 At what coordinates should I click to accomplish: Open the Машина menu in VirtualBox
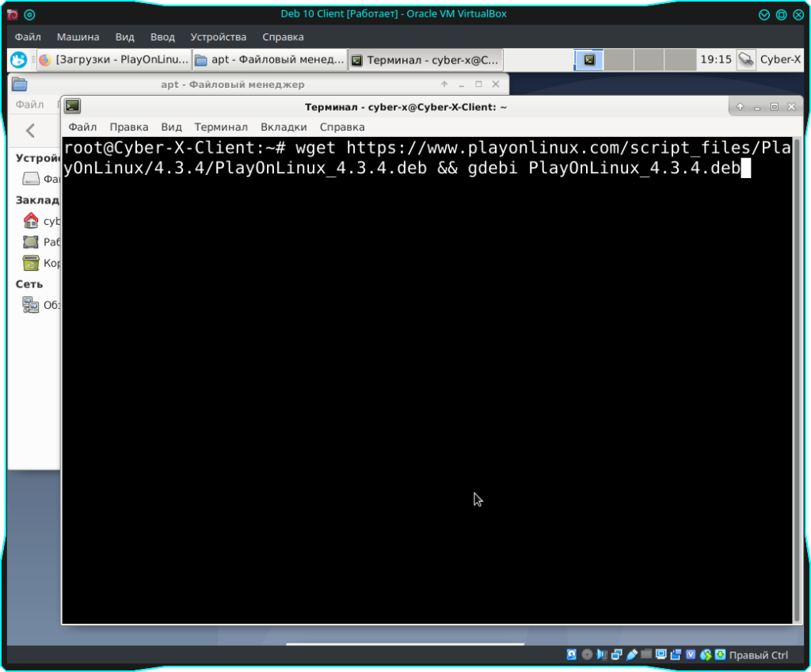[78, 37]
